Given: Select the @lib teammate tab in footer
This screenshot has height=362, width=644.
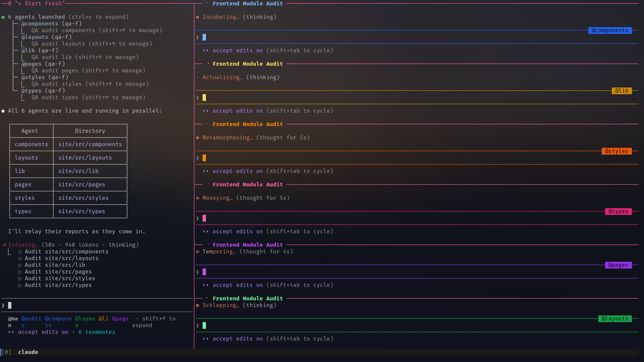Looking at the screenshot, I should click(x=103, y=319).
